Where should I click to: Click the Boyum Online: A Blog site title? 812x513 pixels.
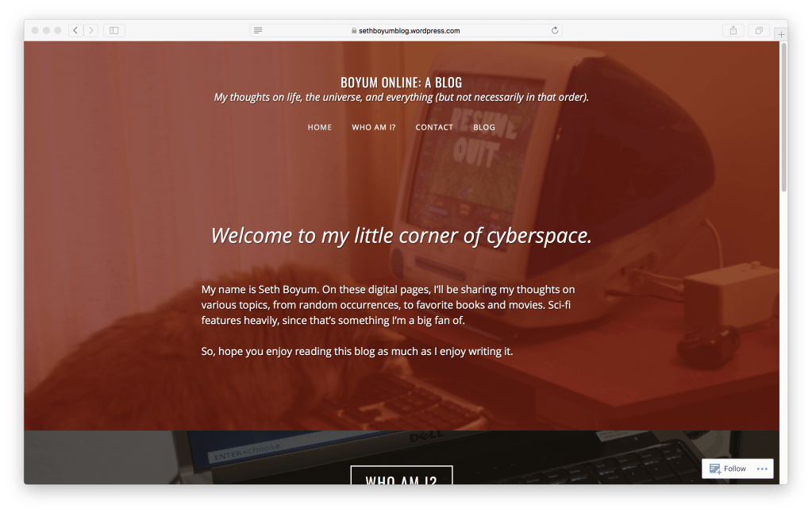[401, 83]
